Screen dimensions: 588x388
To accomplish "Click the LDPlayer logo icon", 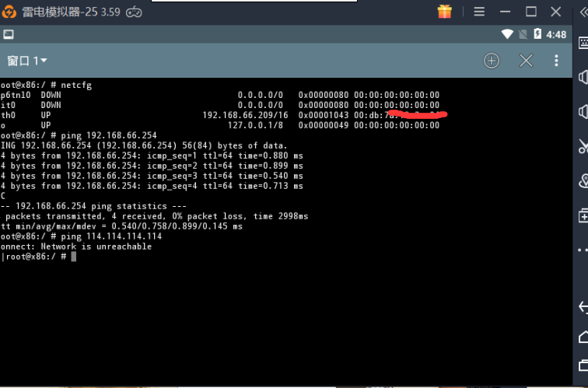I will click(x=11, y=12).
